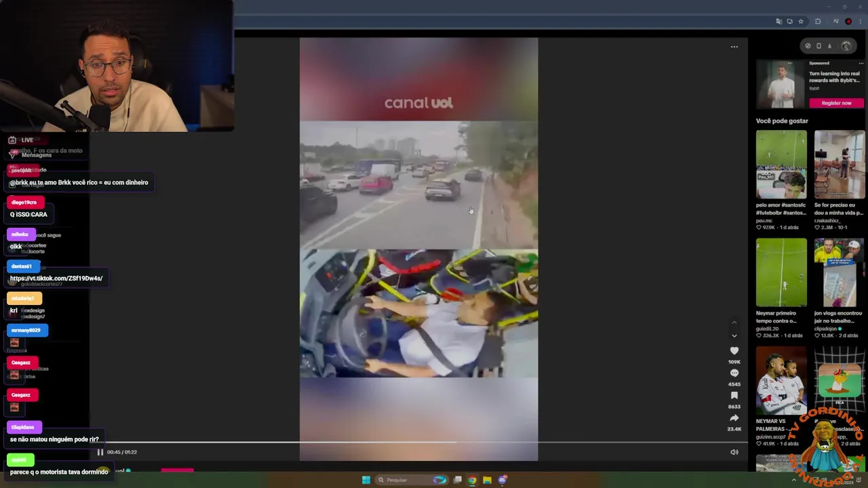This screenshot has width=868, height=488.
Task: Save video with the bookmark icon
Action: tap(734, 395)
